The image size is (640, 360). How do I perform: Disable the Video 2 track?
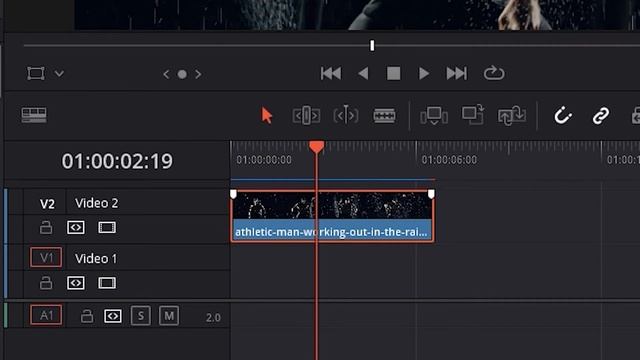[x=107, y=227]
